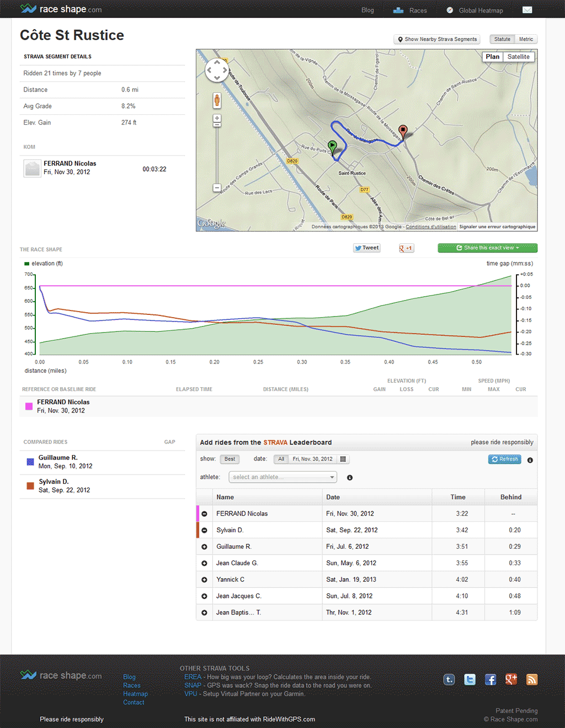Zoom out on the map with minus
The width and height of the screenshot is (565, 728).
(x=217, y=188)
